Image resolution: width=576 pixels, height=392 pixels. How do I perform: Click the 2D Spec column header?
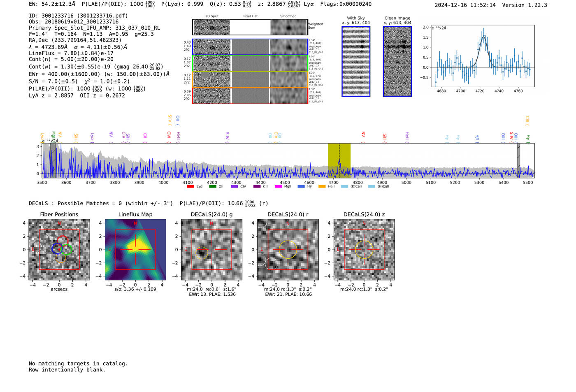point(212,16)
